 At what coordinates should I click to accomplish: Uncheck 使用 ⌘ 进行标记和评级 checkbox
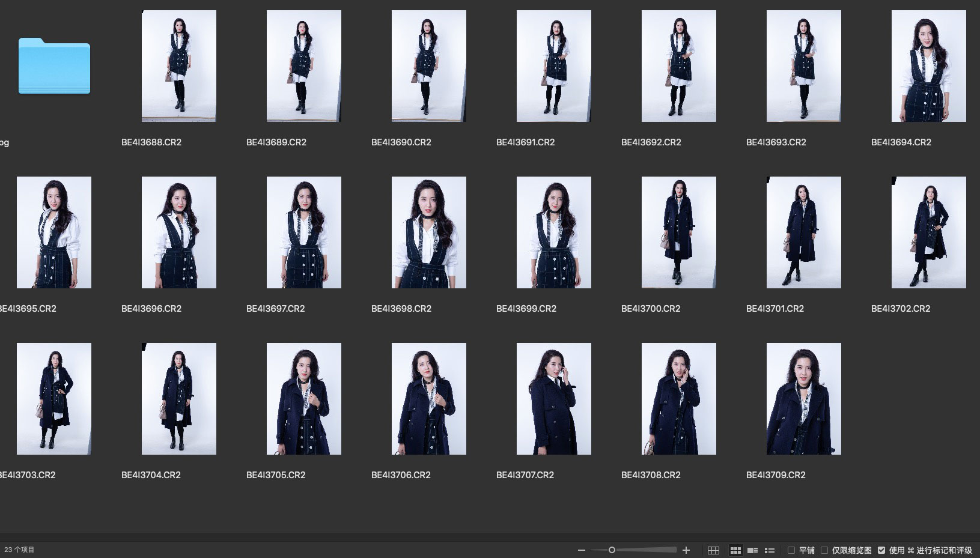coord(881,550)
